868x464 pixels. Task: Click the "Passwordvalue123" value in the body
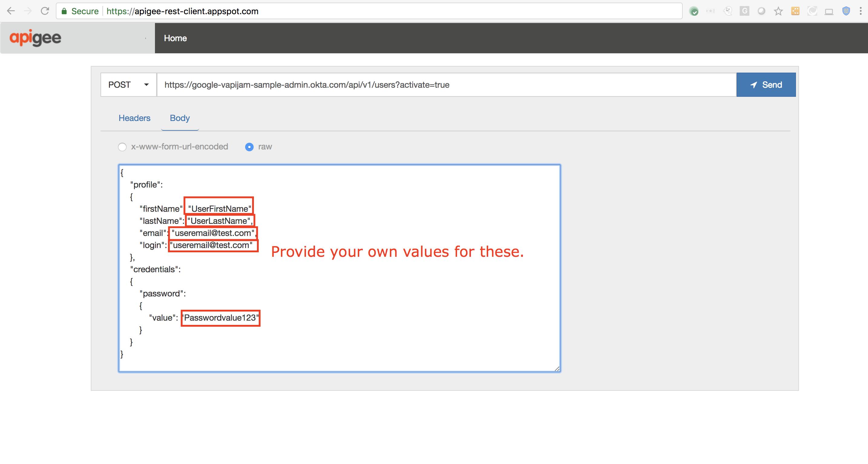click(220, 318)
